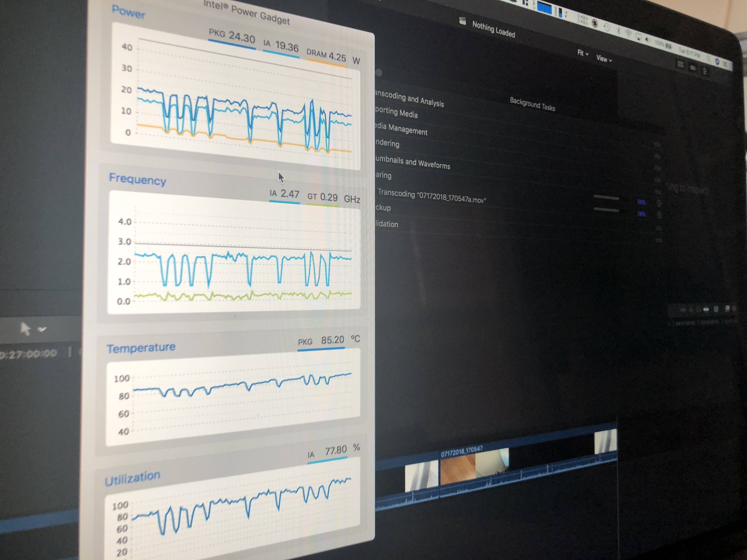The height and width of the screenshot is (560, 747).
Task: Select the arrow Select tool in timeline
Action: click(x=25, y=329)
